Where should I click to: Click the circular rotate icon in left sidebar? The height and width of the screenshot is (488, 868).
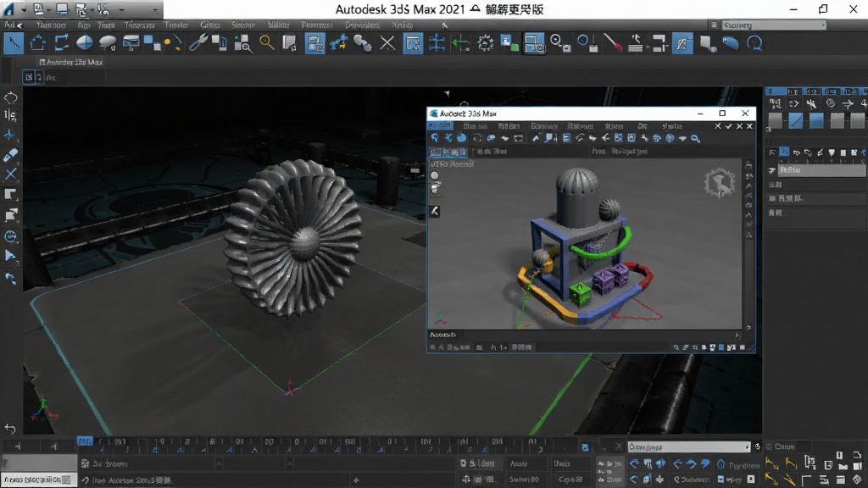[x=10, y=236]
